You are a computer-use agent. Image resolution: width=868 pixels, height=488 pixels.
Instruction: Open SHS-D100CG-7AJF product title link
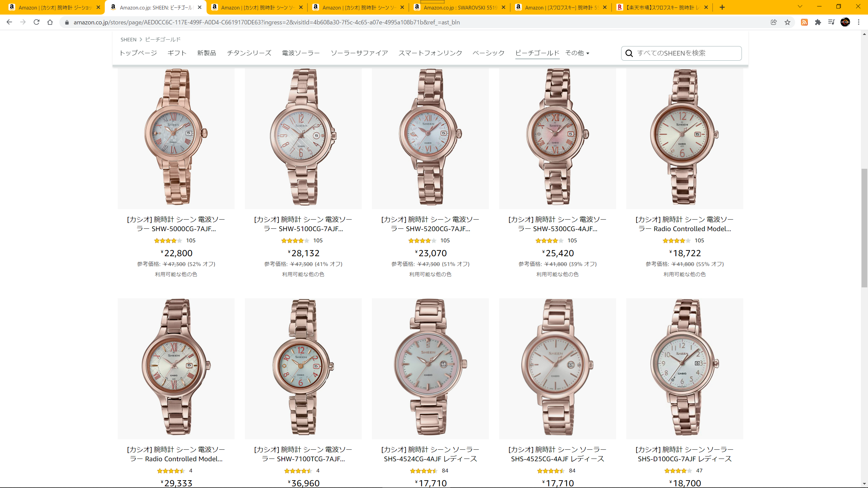pos(685,454)
